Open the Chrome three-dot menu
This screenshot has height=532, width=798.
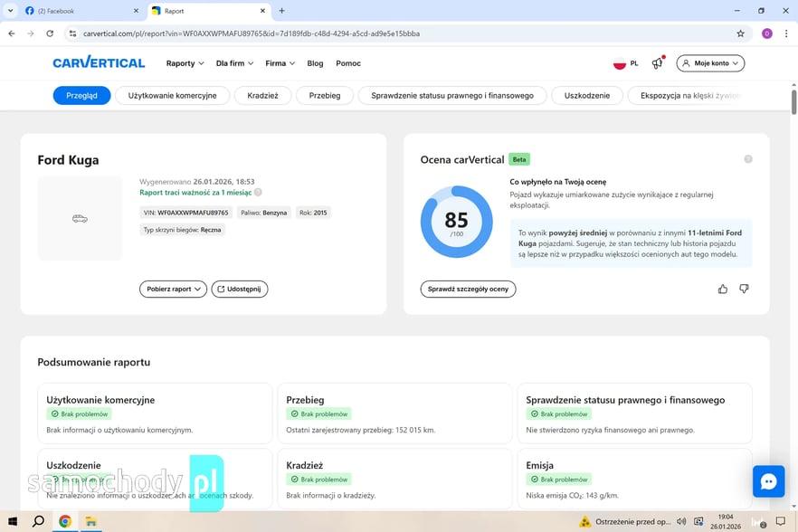(786, 33)
